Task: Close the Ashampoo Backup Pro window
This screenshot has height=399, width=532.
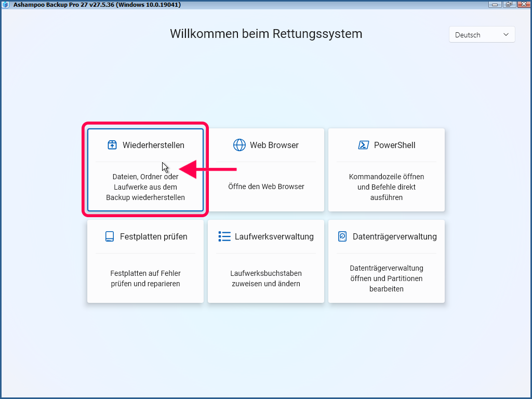Action: tap(523, 4)
